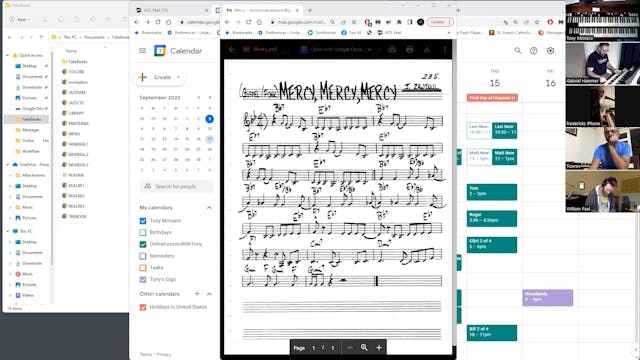The image size is (640, 360).
Task: Select the LIBRARY file in File Explorer
Action: pos(73,113)
